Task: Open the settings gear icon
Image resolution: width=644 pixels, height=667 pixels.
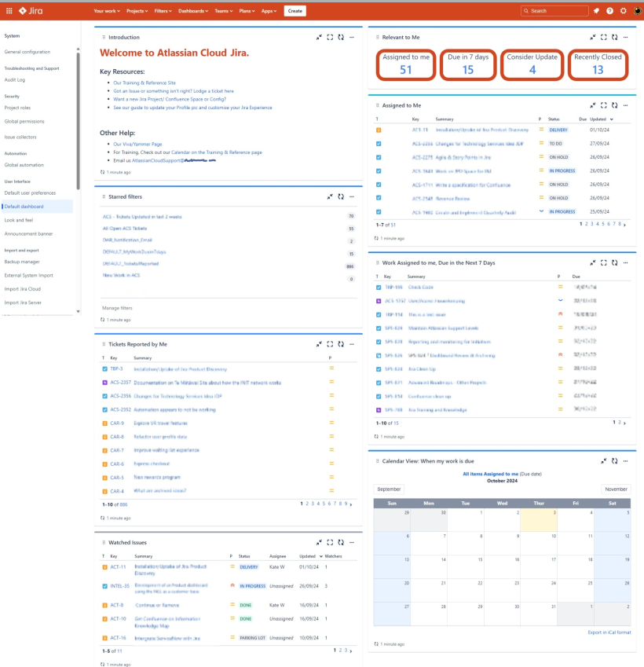Action: point(623,11)
